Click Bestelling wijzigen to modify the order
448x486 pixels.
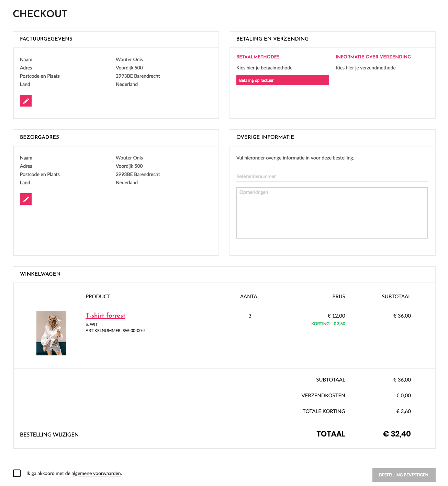(49, 434)
